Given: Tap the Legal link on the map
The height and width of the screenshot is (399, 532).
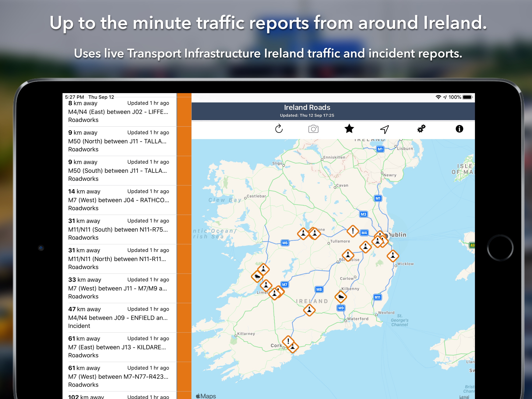Looking at the screenshot, I should click(464, 397).
